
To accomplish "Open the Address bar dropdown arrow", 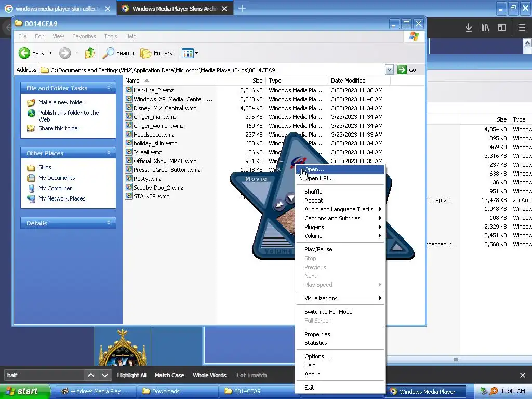I will (x=389, y=70).
